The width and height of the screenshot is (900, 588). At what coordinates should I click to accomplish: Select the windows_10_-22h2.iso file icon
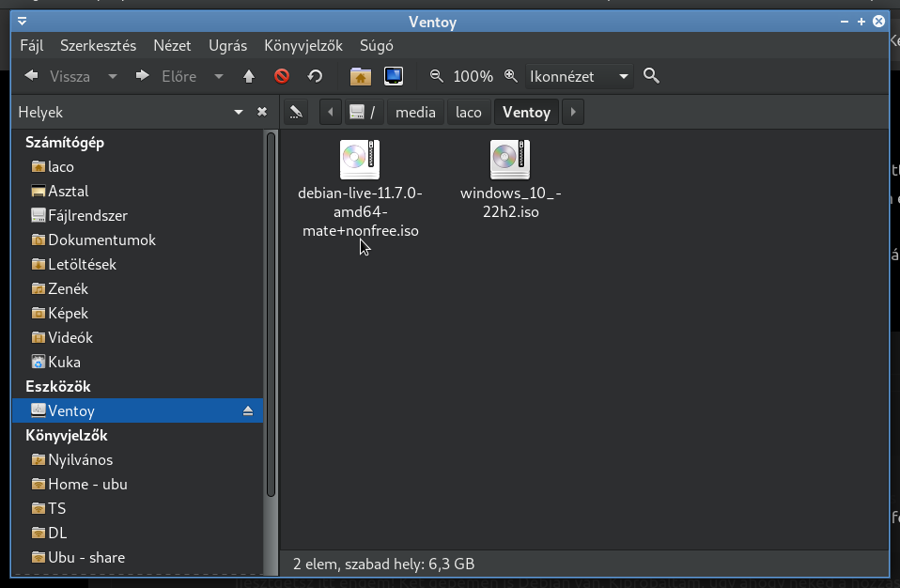click(x=510, y=160)
